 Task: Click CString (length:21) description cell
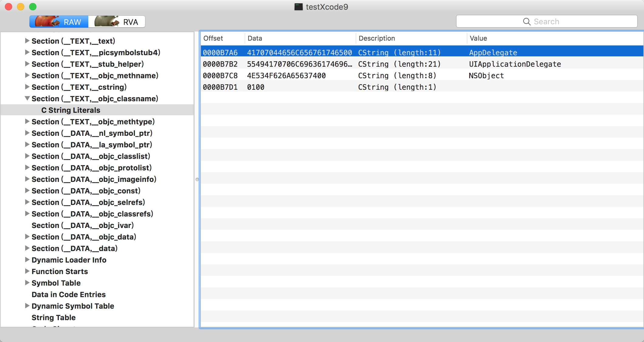coord(399,64)
